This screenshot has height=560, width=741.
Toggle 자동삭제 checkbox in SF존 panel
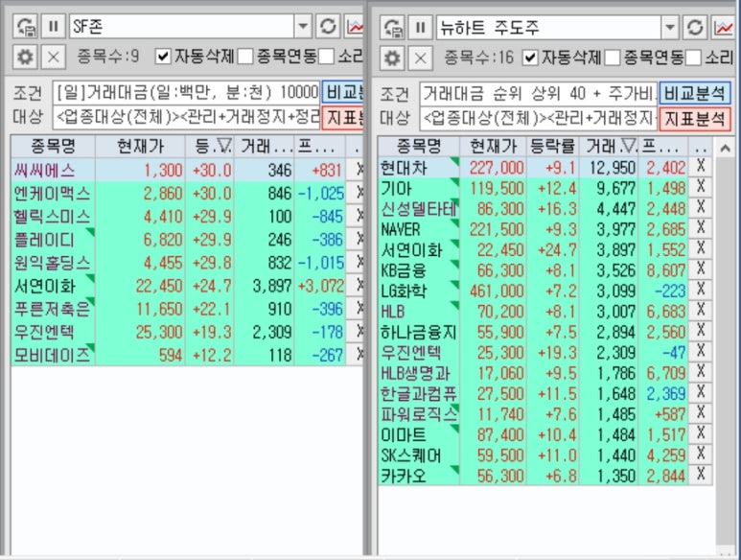pos(163,57)
